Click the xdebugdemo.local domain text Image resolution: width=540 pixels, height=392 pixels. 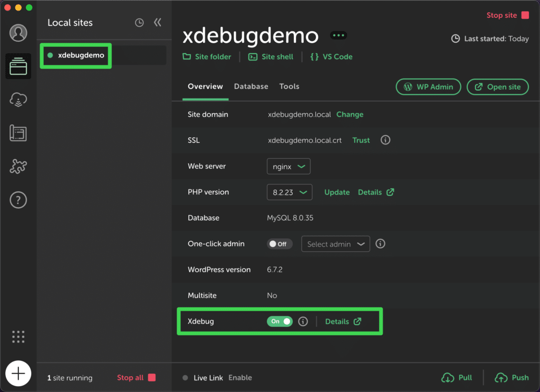click(300, 115)
